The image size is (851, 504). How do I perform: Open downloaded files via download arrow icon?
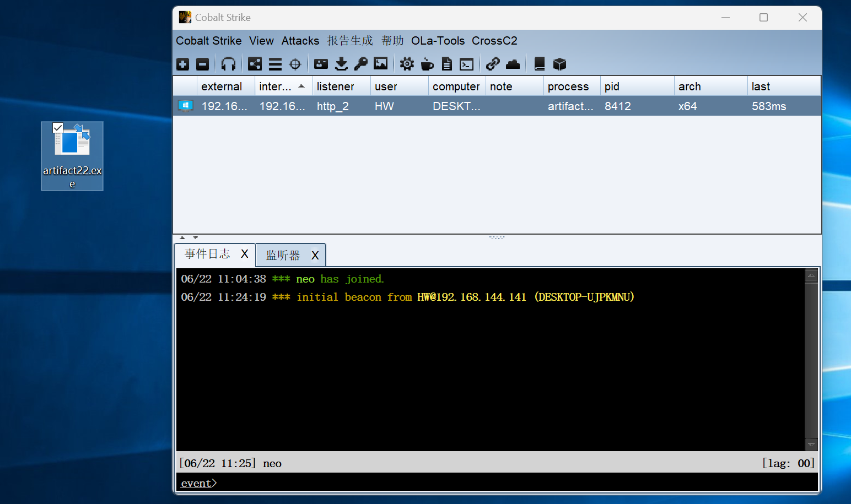(341, 64)
